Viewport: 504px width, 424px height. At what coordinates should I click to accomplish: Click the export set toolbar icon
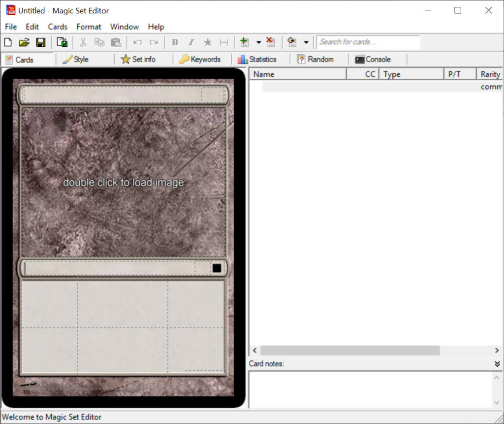(62, 42)
